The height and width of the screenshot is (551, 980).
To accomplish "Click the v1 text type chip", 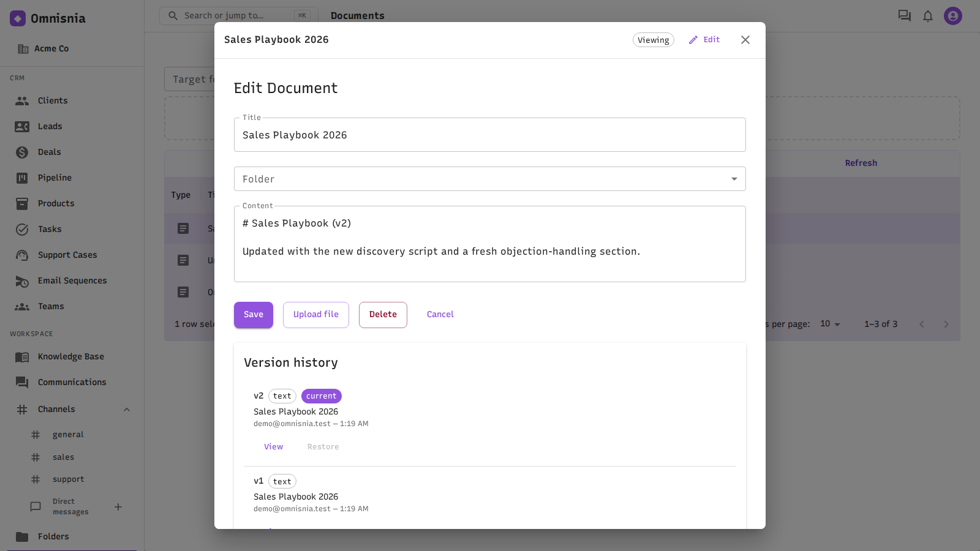I will [x=282, y=481].
